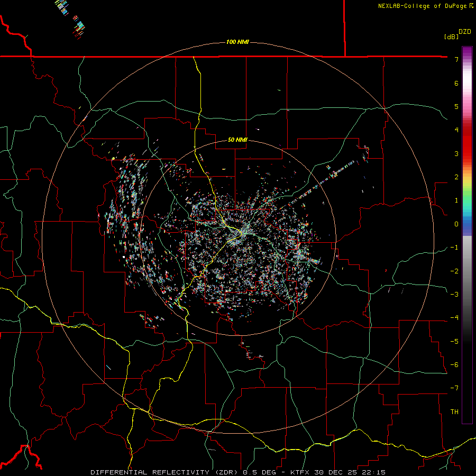Click the 1 value on color scale
This screenshot has height=476, width=476.
(x=456, y=200)
